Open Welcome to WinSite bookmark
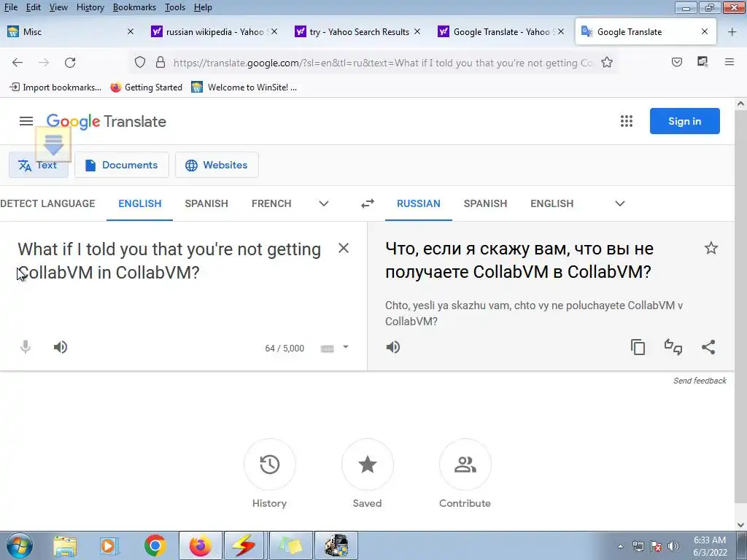Image resolution: width=747 pixels, height=560 pixels. 244,87
